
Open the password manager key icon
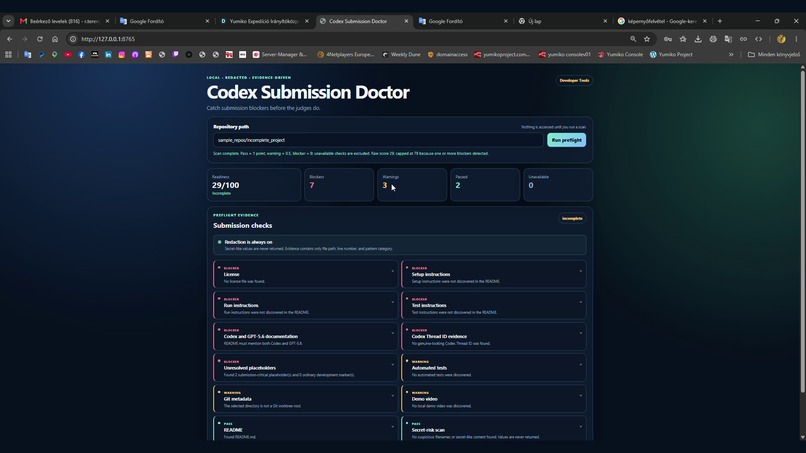coord(668,39)
